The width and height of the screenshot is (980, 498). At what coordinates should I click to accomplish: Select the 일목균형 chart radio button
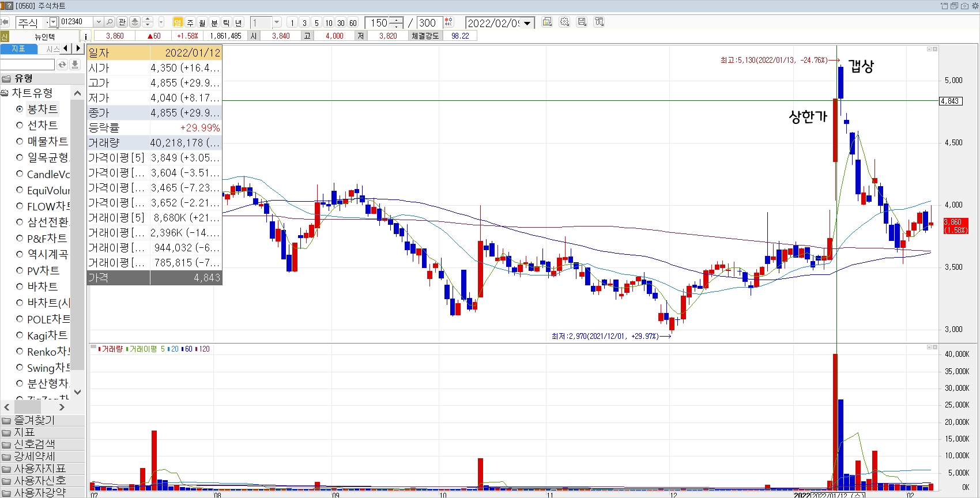coord(20,157)
